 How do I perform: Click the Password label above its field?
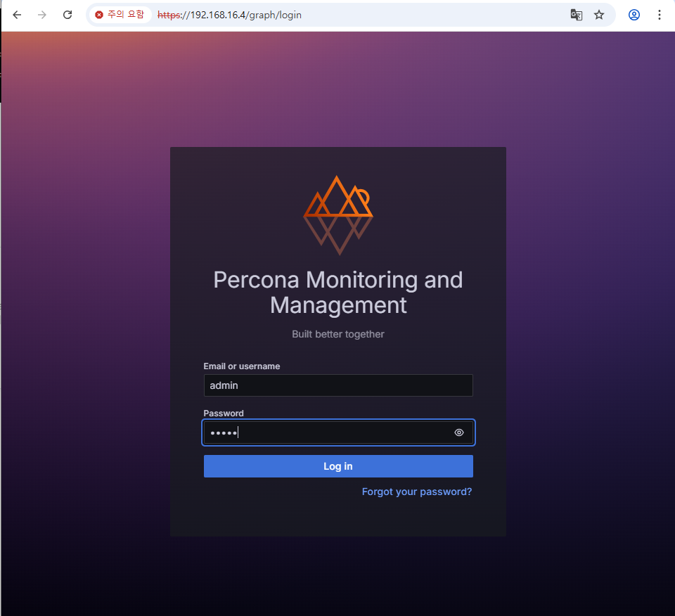pyautogui.click(x=224, y=413)
